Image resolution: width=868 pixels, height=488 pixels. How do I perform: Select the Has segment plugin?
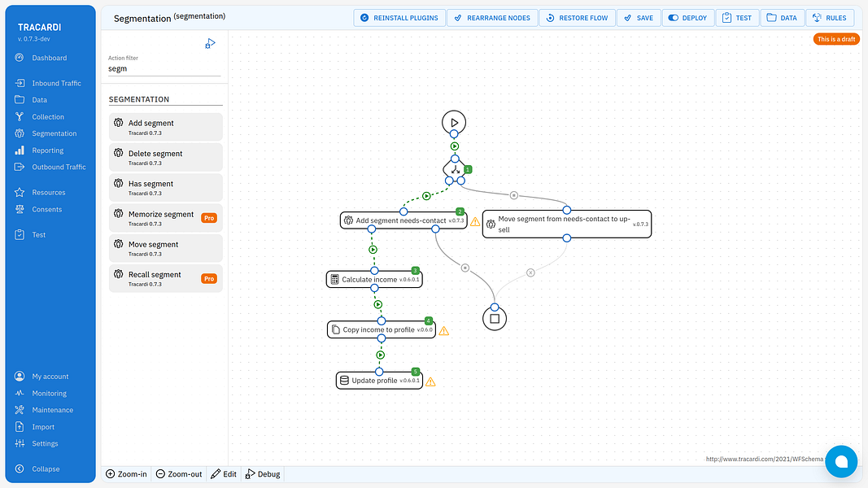click(165, 188)
